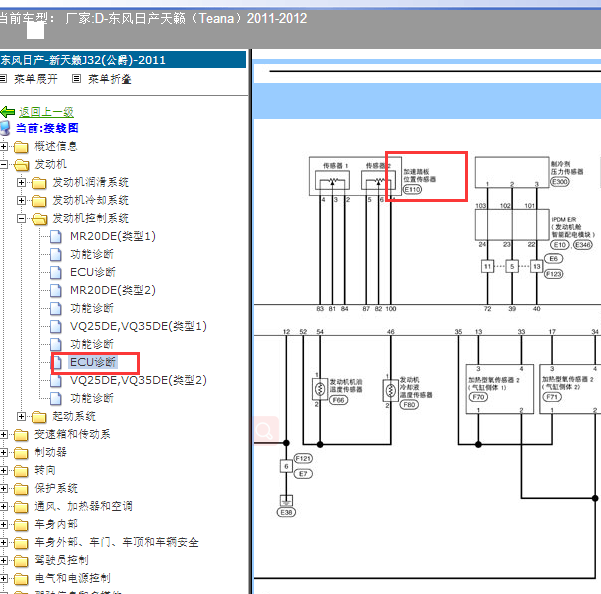
Task: Expand the 起动系统 folder
Action: (21, 416)
